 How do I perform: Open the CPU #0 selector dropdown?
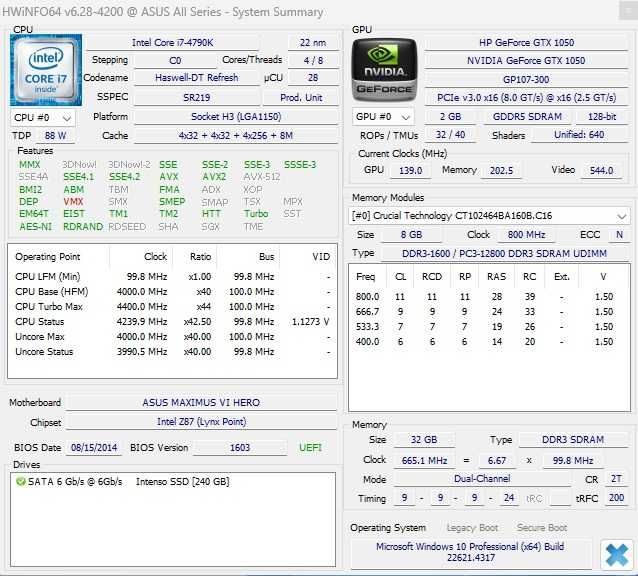pos(42,118)
